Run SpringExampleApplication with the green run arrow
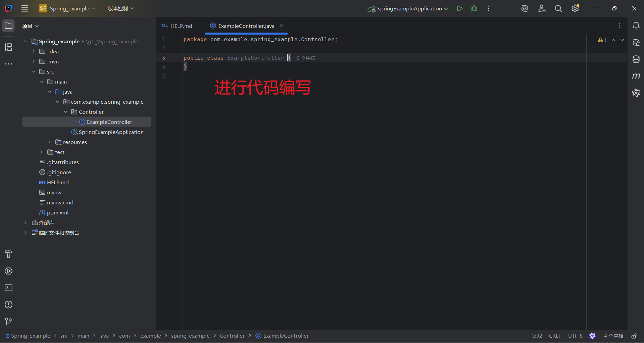This screenshot has width=644, height=343. click(460, 8)
